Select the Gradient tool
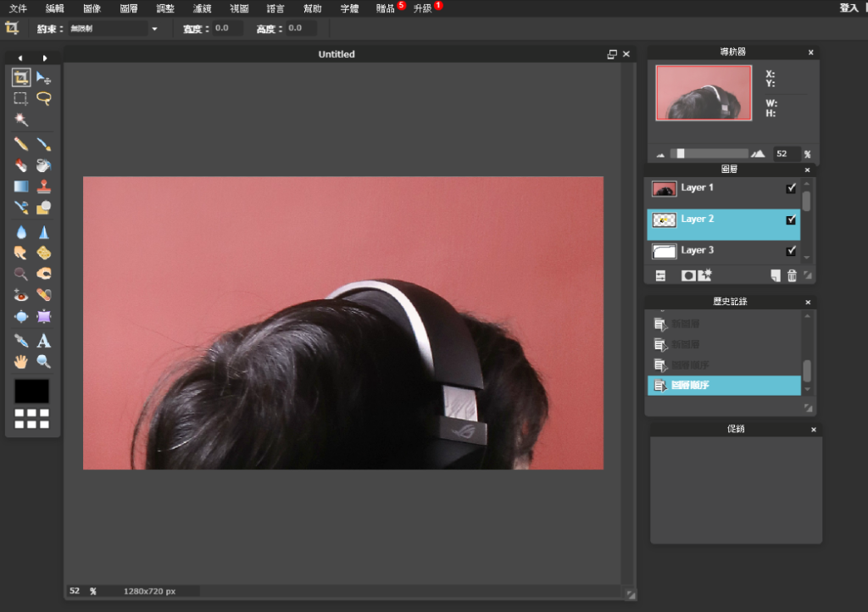The height and width of the screenshot is (612, 868). tap(21, 186)
